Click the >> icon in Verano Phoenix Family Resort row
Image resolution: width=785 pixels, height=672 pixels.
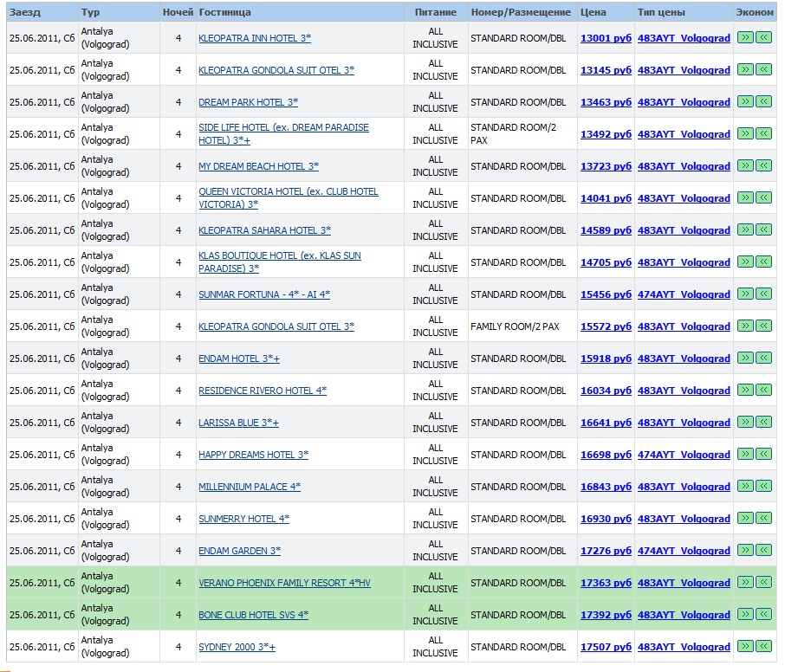pyautogui.click(x=745, y=583)
